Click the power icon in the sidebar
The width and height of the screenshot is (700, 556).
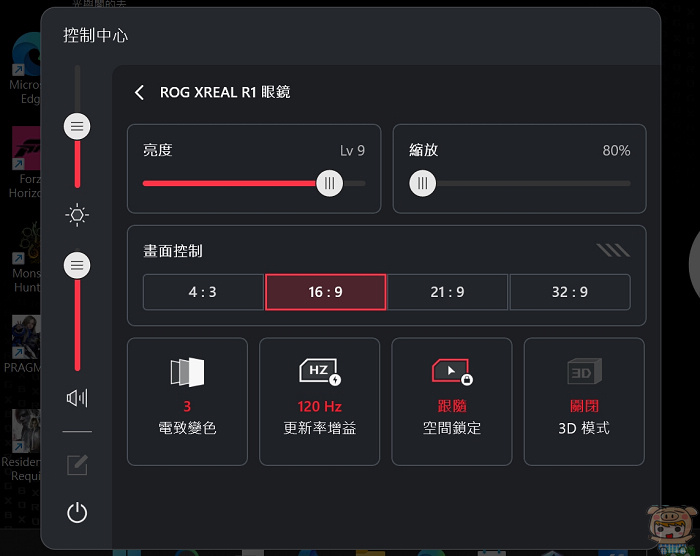pos(77,512)
